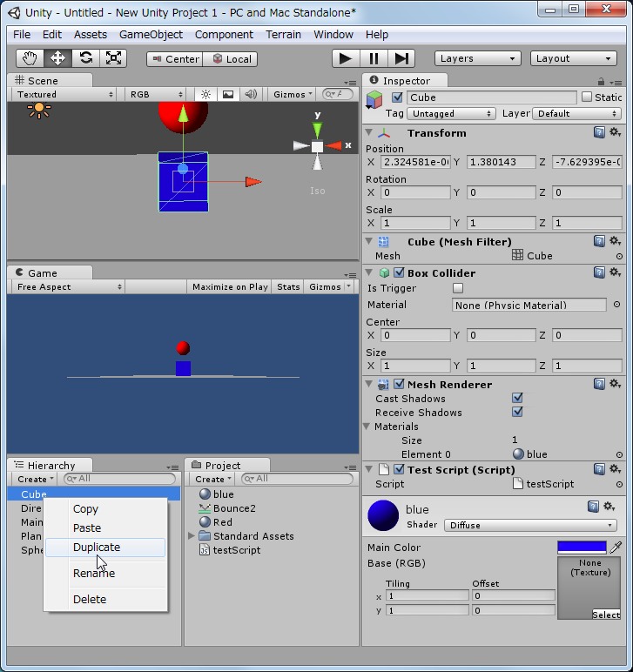Open the Layers dropdown

(477, 58)
